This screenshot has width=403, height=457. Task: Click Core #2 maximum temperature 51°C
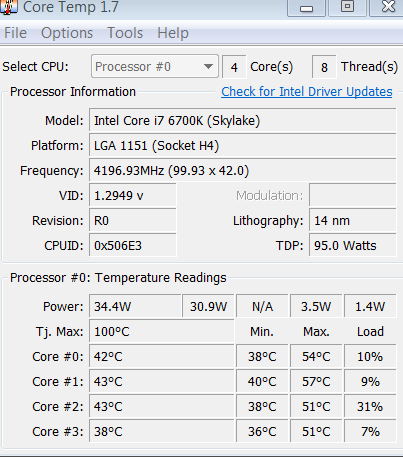click(x=316, y=406)
